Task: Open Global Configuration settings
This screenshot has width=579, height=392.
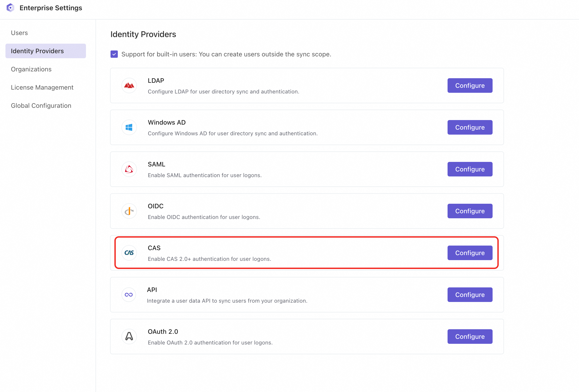Action: pyautogui.click(x=41, y=106)
